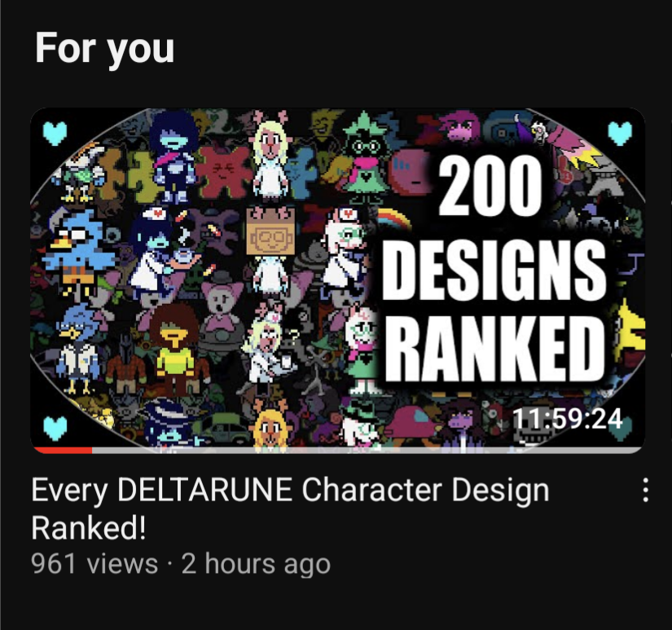This screenshot has height=630, width=672.
Task: Click the blonde reindeer girl in white dress
Action: [x=271, y=157]
